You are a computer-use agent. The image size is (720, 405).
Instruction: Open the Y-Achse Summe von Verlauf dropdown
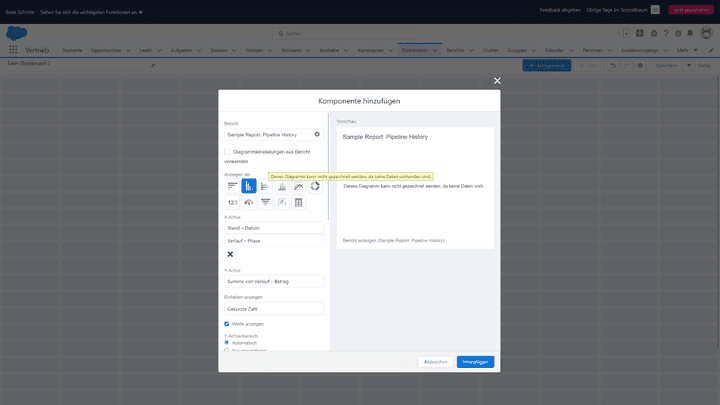pyautogui.click(x=274, y=281)
